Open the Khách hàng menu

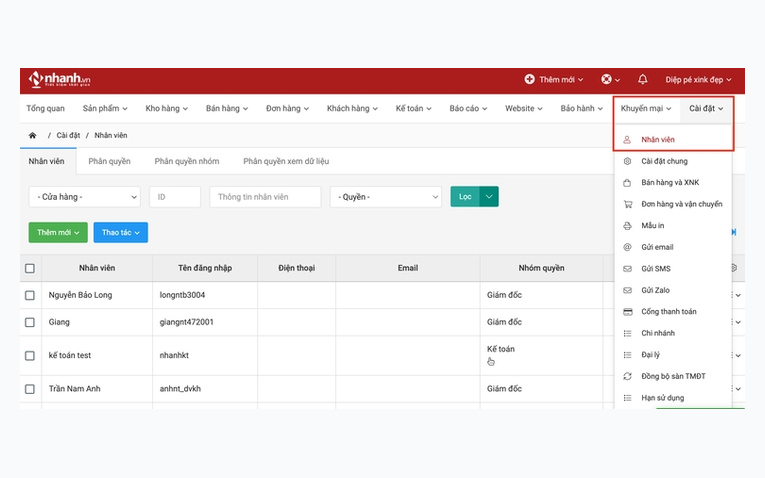point(352,108)
